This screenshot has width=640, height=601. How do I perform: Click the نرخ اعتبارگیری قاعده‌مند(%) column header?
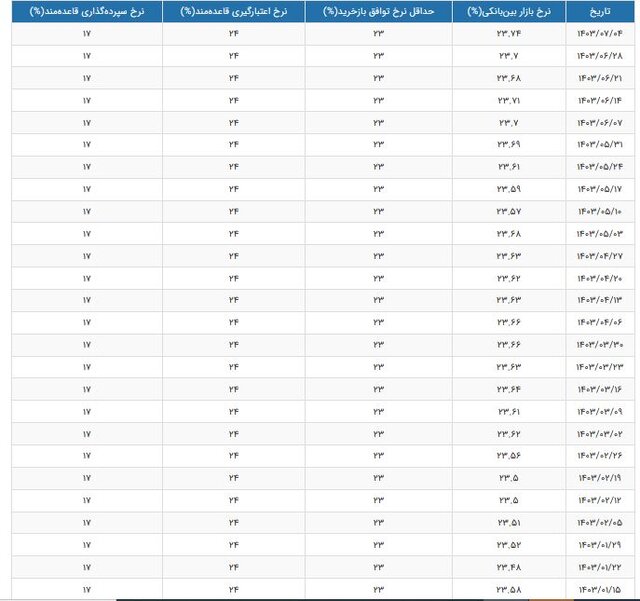pos(232,11)
